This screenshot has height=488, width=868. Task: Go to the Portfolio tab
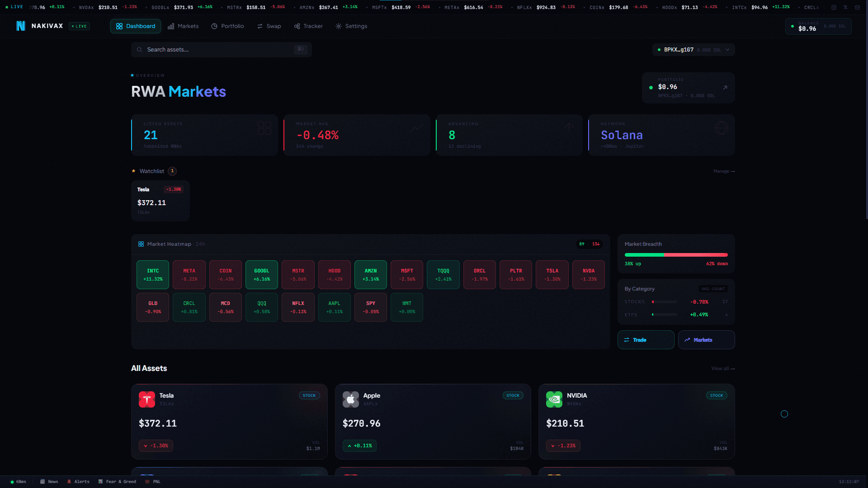tap(228, 26)
